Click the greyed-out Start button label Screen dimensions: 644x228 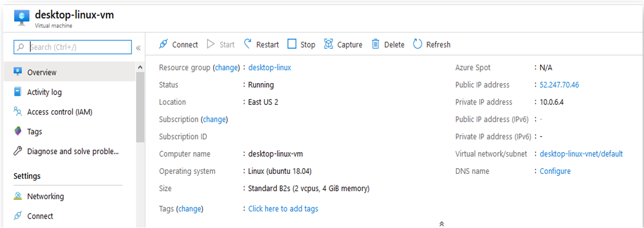(x=227, y=45)
